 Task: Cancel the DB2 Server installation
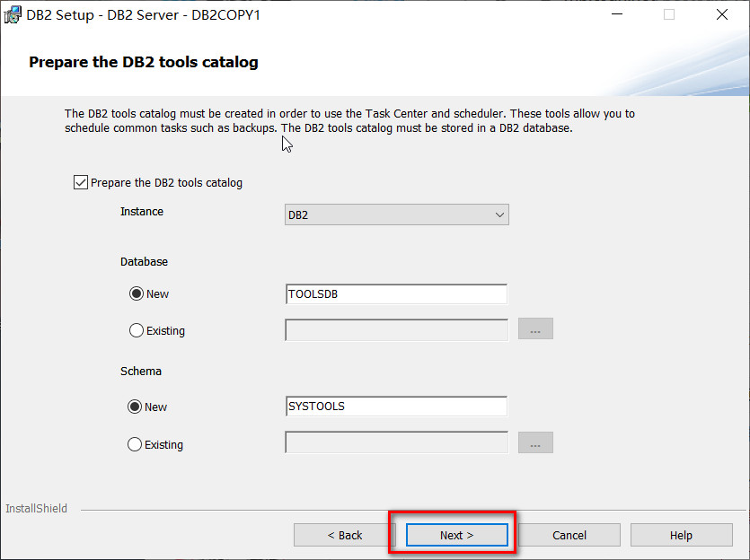(x=569, y=535)
